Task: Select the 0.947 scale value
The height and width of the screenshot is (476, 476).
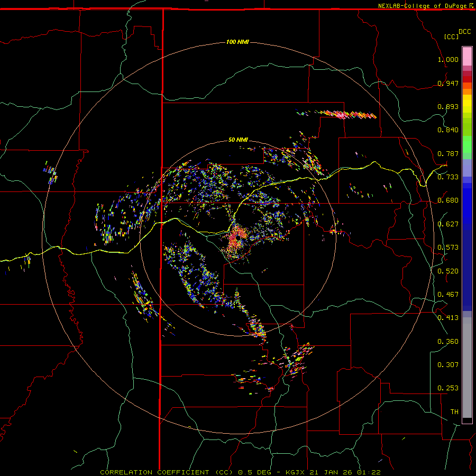Action: 448,83
